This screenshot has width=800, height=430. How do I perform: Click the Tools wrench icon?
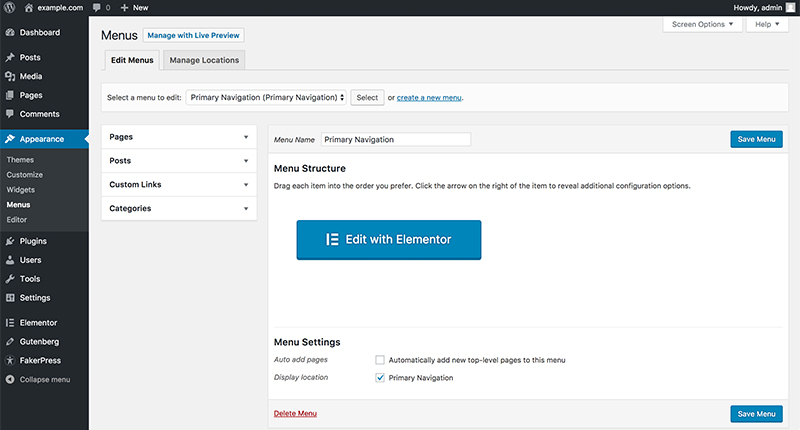tap(10, 279)
